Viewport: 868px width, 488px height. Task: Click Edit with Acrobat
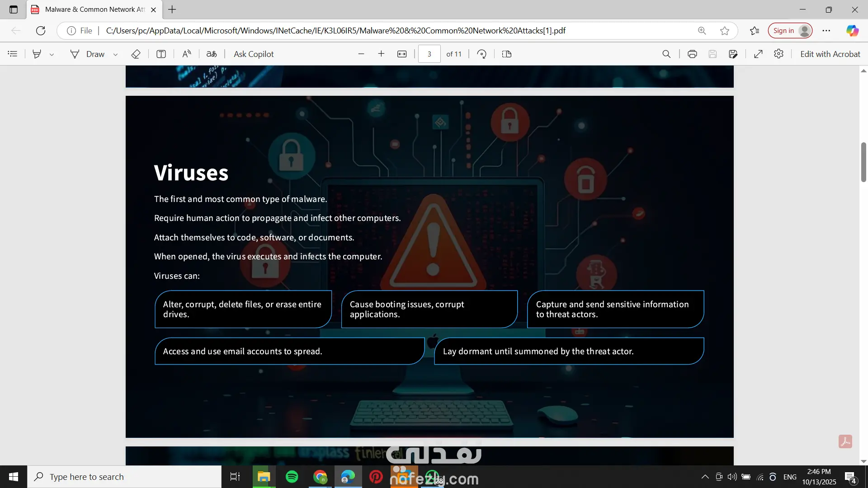[830, 54]
